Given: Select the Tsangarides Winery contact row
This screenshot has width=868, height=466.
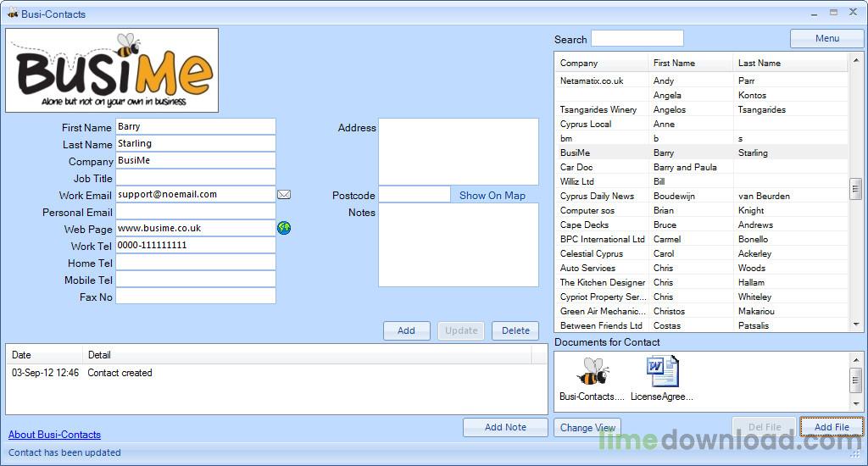Looking at the screenshot, I should 701,109.
